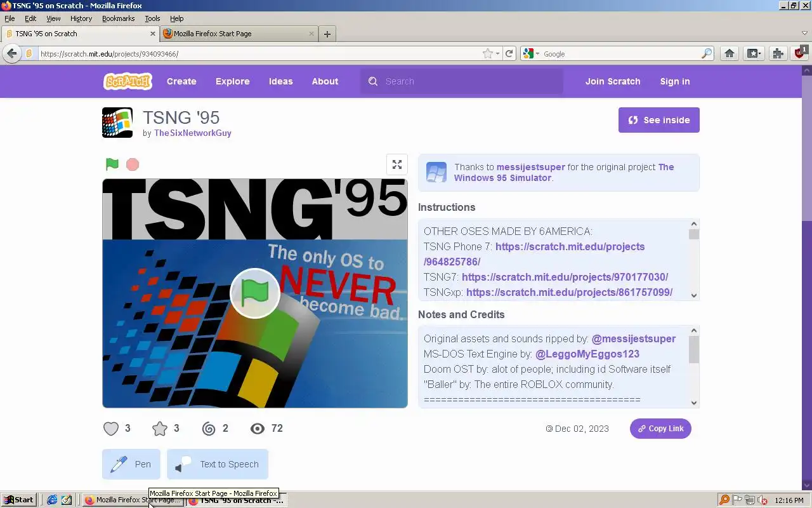Image resolution: width=812 pixels, height=508 pixels.
Task: Start the project with the small green flag
Action: tap(112, 164)
